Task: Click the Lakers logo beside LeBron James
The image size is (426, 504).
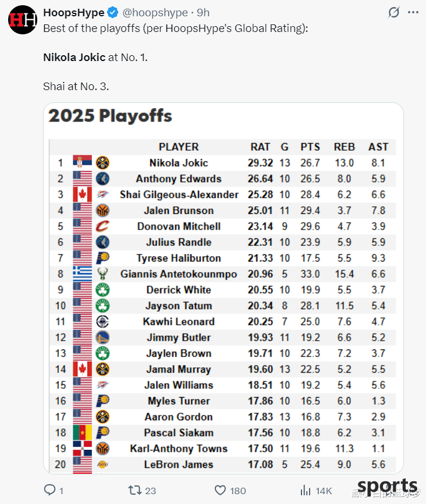Action: 102,464
